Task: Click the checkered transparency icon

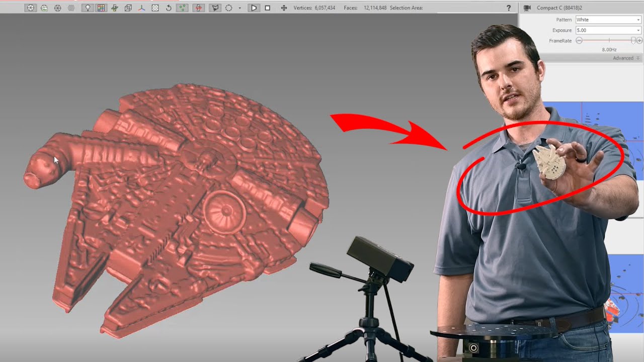Action: (155, 8)
